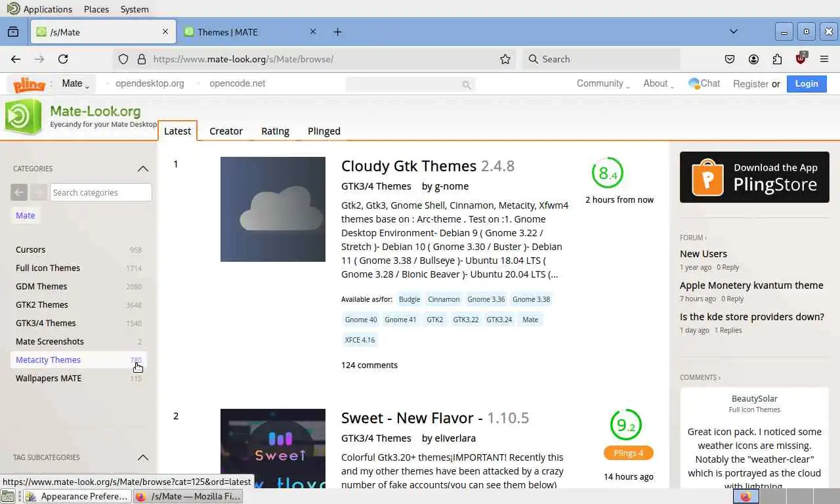This screenshot has height=504, width=840.
Task: Open the Extensions puzzle icon
Action: point(777,59)
